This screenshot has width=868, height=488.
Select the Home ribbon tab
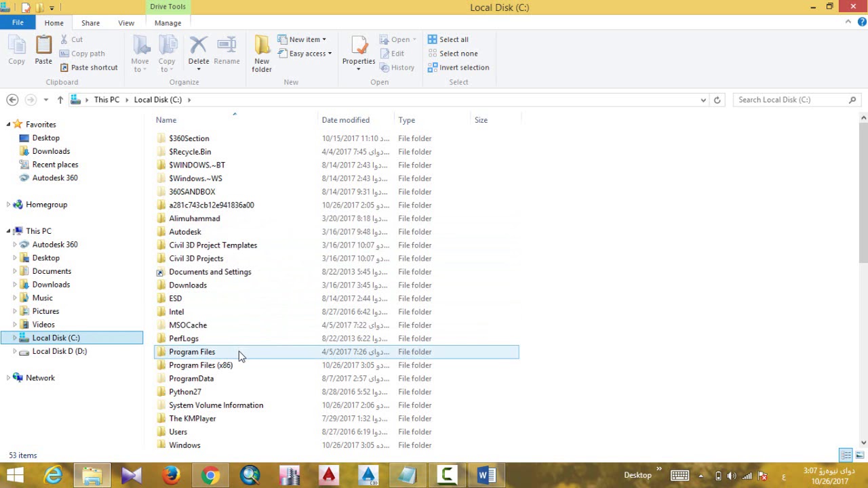click(x=54, y=23)
